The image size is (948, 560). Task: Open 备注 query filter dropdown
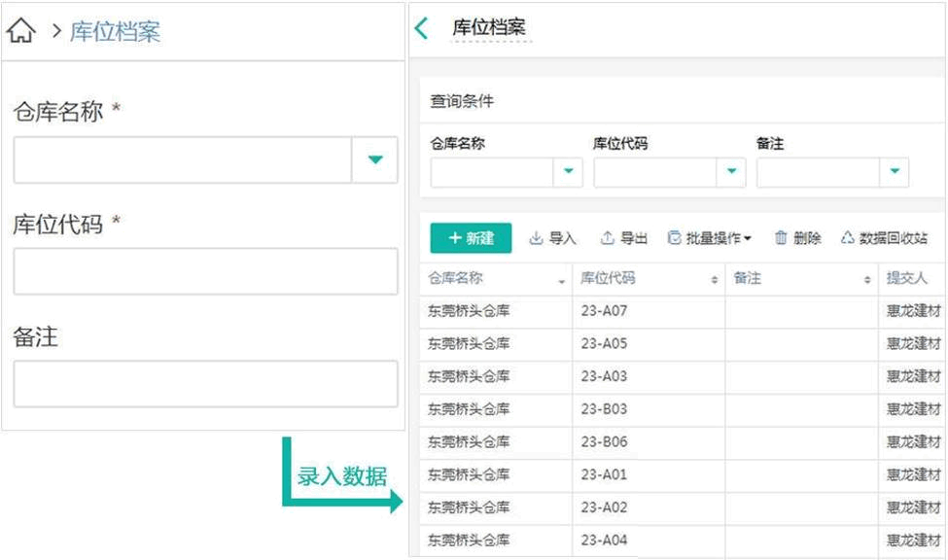click(x=894, y=172)
